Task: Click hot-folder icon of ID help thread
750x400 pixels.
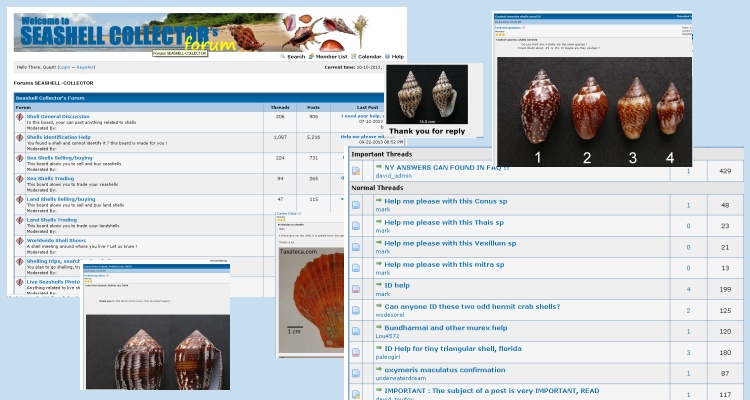Action: [356, 289]
